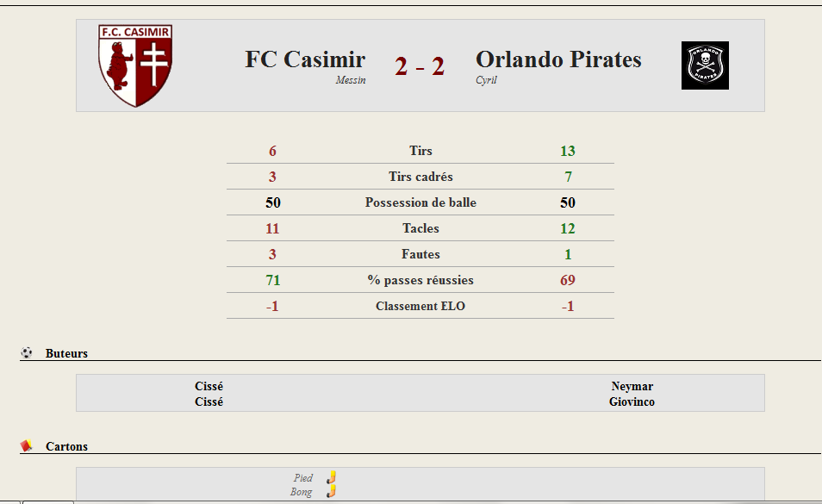The height and width of the screenshot is (504, 822).
Task: Click the yellow card icon next to Bong
Action: tap(332, 491)
